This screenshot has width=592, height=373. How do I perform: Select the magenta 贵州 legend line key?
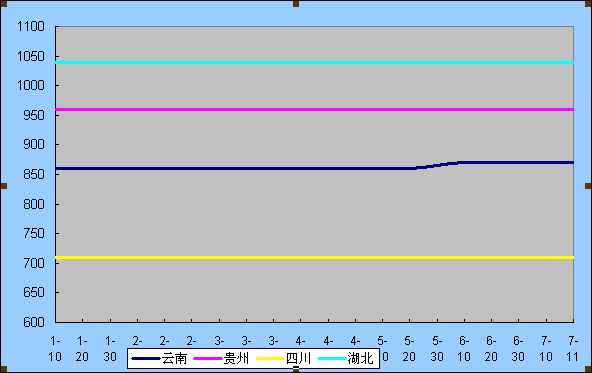tap(208, 358)
